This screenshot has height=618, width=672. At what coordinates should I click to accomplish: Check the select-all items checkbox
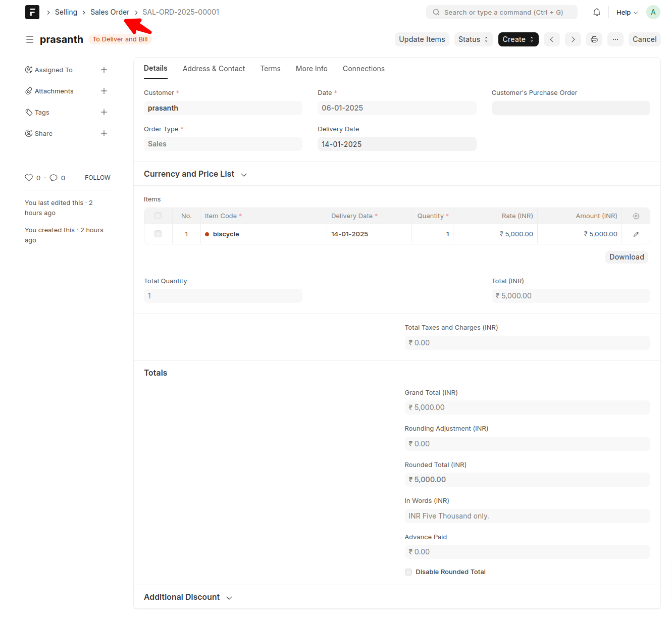click(158, 215)
